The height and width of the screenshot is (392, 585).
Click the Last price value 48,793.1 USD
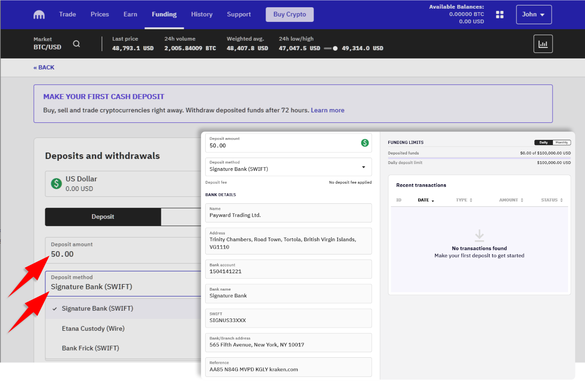133,48
